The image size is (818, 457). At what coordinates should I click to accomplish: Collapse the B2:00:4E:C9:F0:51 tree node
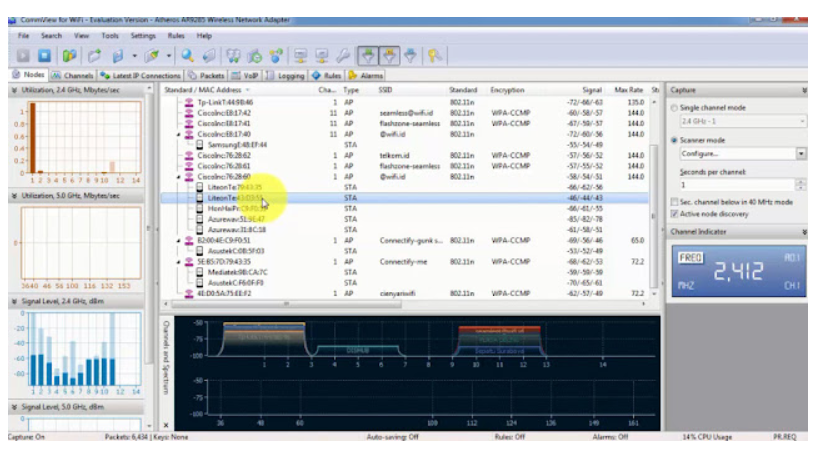(x=179, y=241)
